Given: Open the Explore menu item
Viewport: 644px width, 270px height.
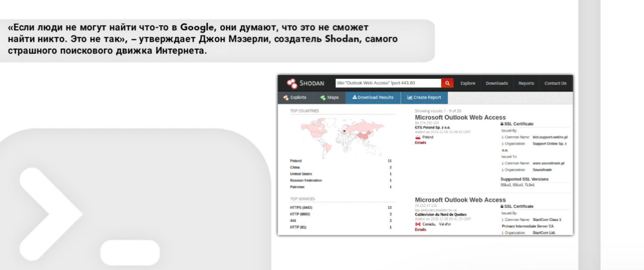Looking at the screenshot, I should tap(468, 83).
